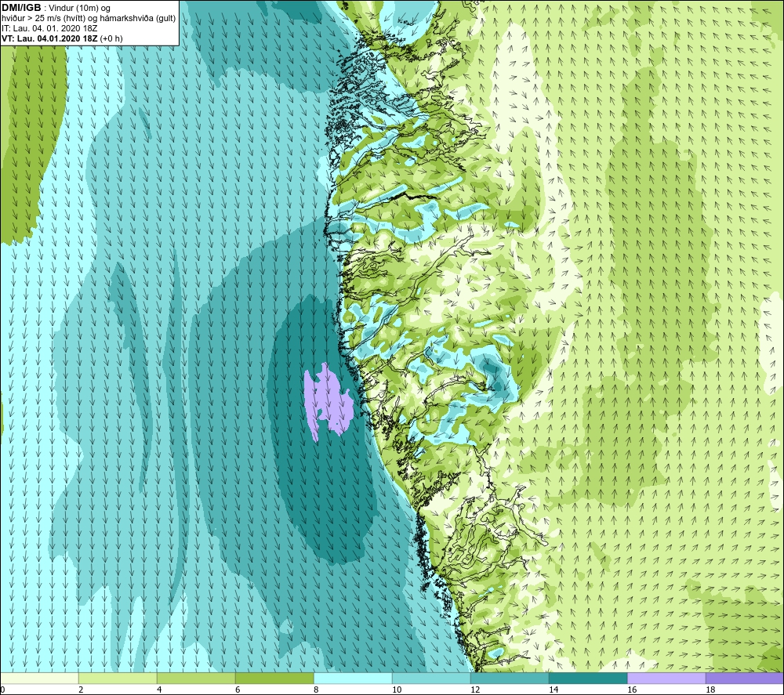Click the bold "VT: Lau. 04.01.2020 18Z" line

click(50, 38)
